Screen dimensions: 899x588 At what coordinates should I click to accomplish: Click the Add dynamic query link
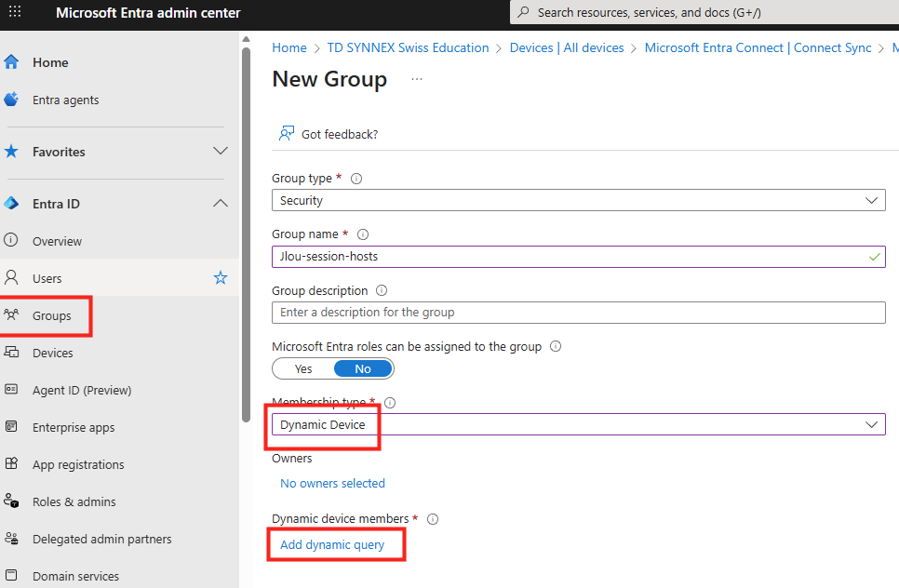click(x=332, y=544)
